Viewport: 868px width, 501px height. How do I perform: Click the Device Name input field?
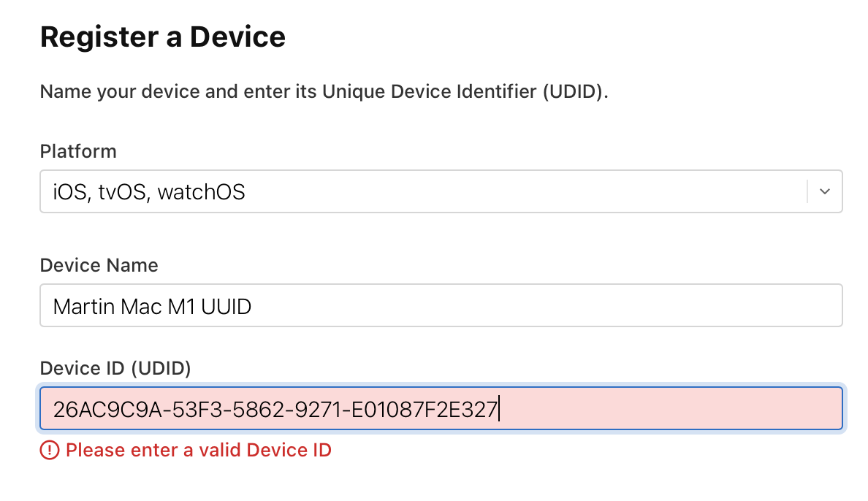pyautogui.click(x=438, y=305)
